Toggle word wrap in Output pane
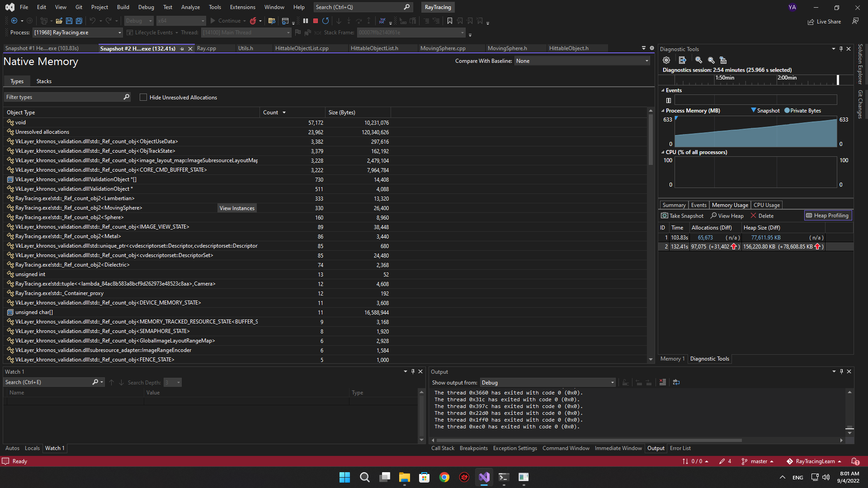Viewport: 868px width, 488px height. (x=676, y=382)
